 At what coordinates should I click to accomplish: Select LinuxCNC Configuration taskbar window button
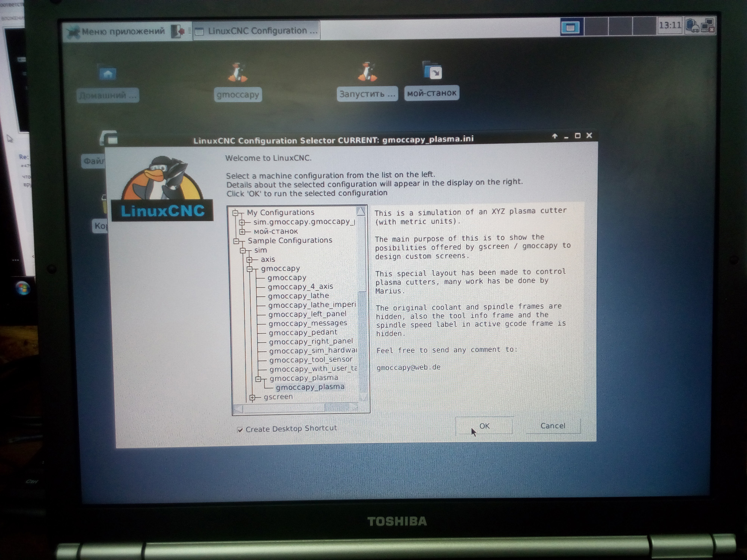[257, 31]
